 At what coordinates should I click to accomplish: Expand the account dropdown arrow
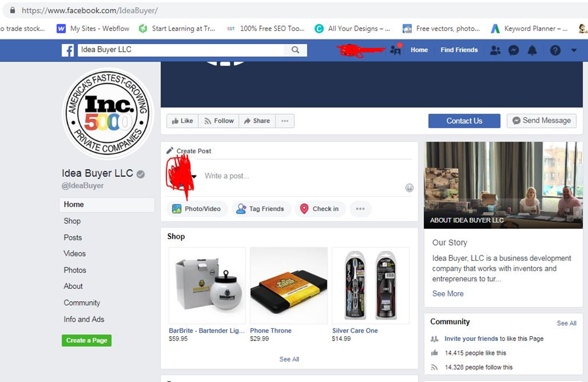point(574,50)
